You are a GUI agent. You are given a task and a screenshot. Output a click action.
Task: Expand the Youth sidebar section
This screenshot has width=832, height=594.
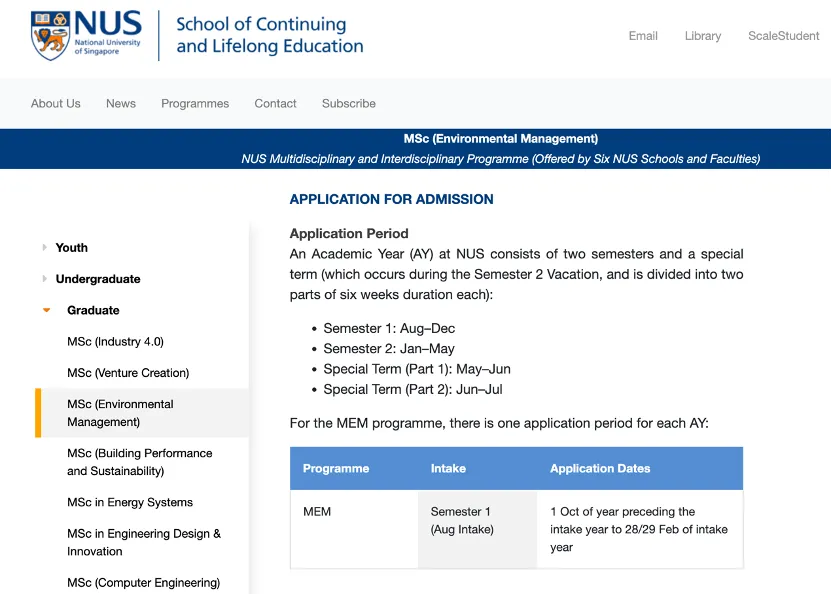point(71,248)
